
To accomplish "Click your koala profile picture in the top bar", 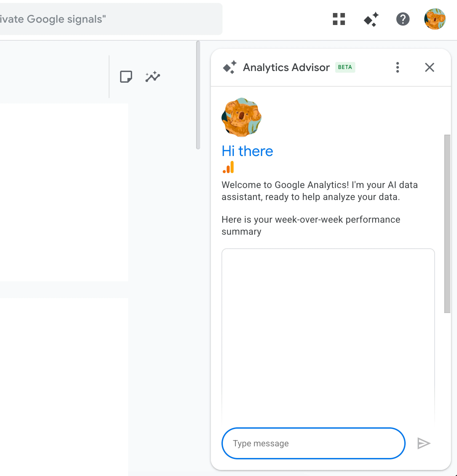I will pyautogui.click(x=435, y=19).
